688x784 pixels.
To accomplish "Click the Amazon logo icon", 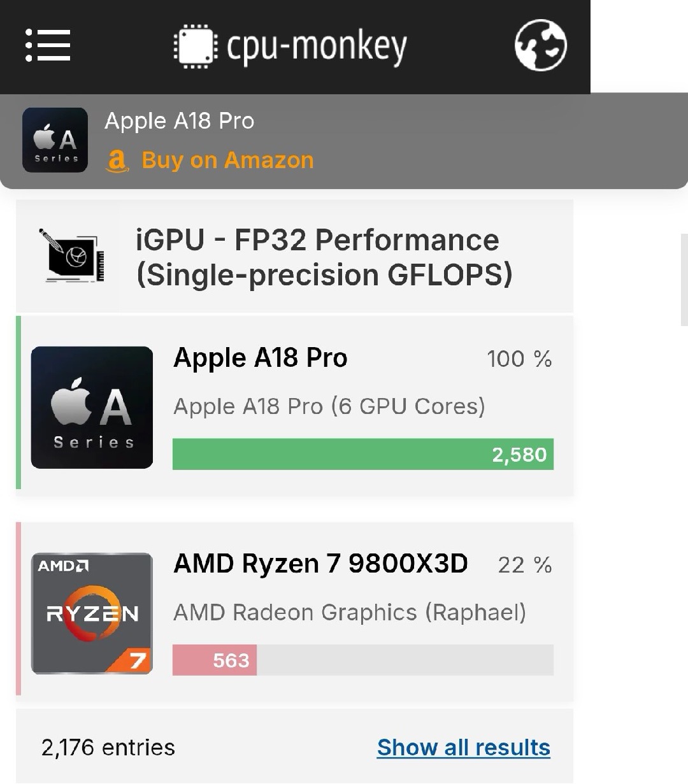I will point(117,160).
